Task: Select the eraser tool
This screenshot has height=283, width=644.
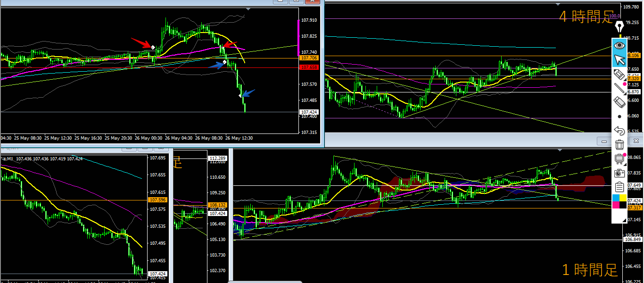Action: [619, 102]
